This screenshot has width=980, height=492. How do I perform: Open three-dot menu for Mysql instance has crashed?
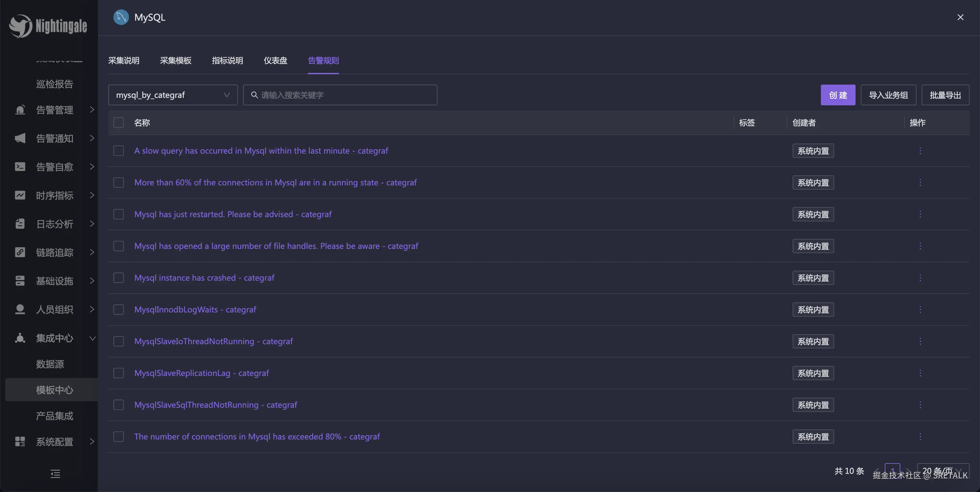[920, 278]
